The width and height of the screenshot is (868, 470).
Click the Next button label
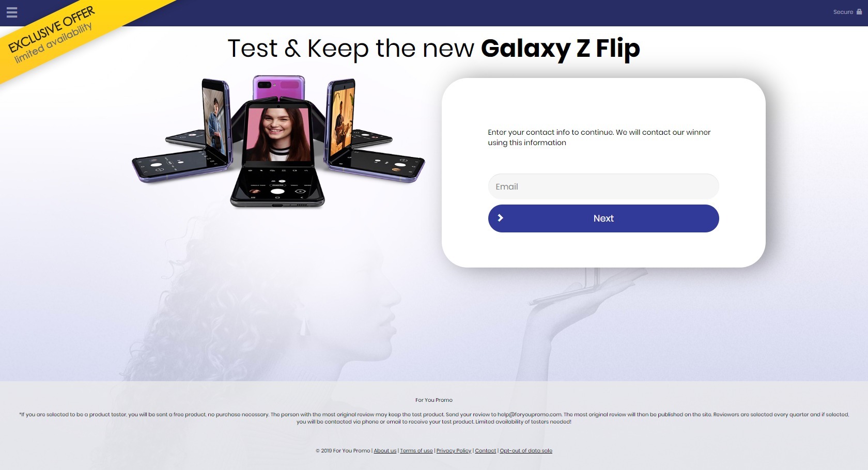pos(603,218)
